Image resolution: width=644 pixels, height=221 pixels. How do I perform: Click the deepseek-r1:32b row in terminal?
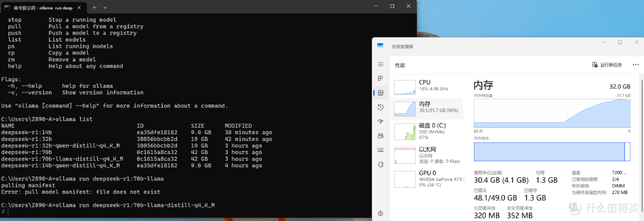click(x=137, y=139)
